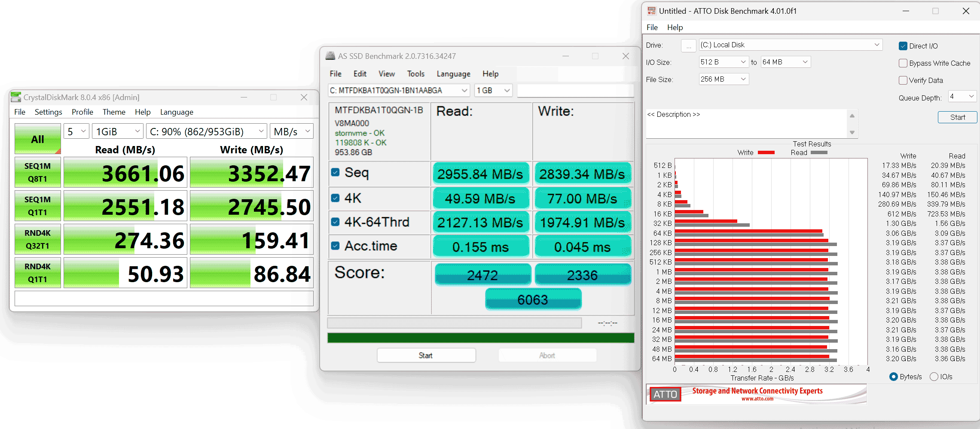The height and width of the screenshot is (429, 980).
Task: Open the Profile menu in CrystalDiskMark
Action: pyautogui.click(x=82, y=112)
